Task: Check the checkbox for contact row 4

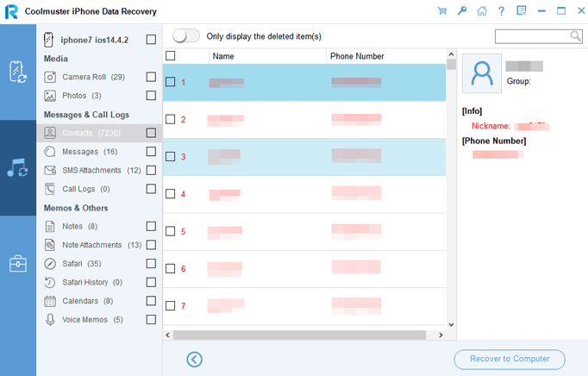Action: (x=170, y=194)
